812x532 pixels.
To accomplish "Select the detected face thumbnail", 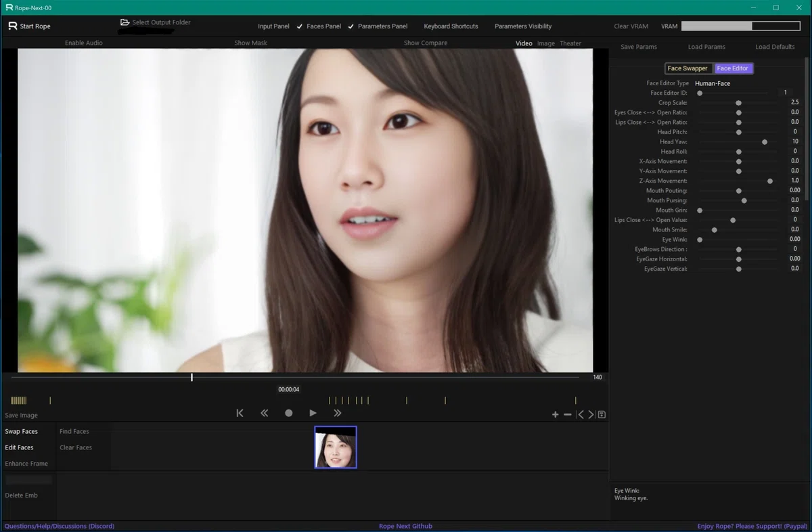I will pos(336,447).
